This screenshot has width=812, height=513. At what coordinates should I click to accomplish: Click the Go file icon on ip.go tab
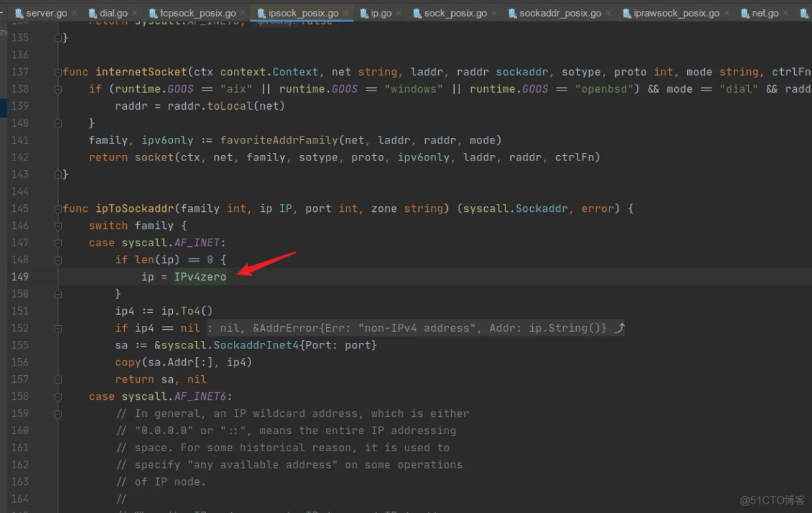pyautogui.click(x=364, y=14)
